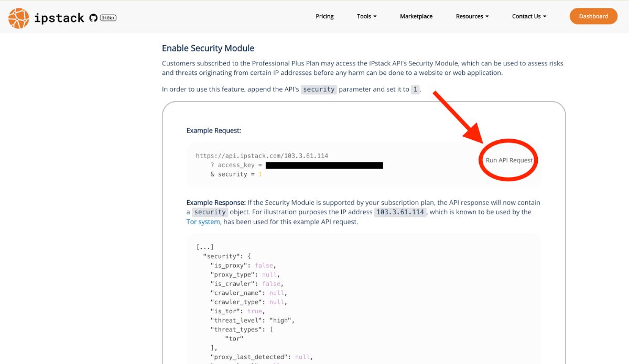Image resolution: width=629 pixels, height=364 pixels.
Task: Expand the Tools dropdown menu
Action: pyautogui.click(x=366, y=16)
